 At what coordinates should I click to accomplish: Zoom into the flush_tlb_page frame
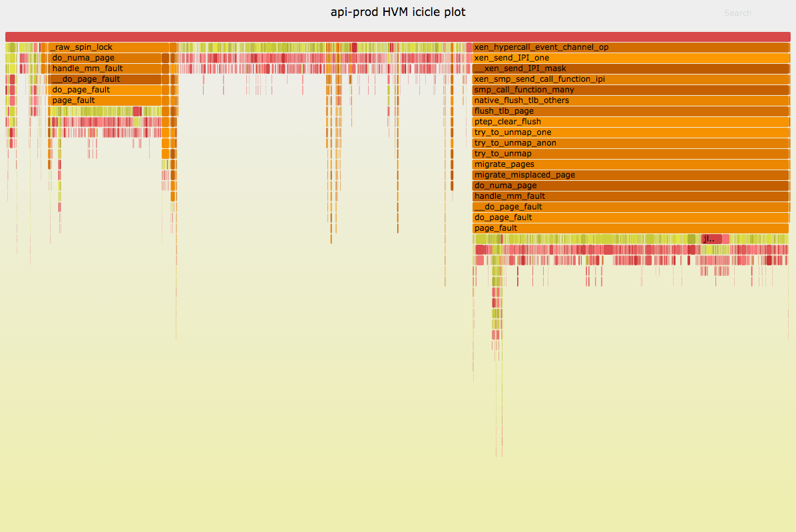630,111
